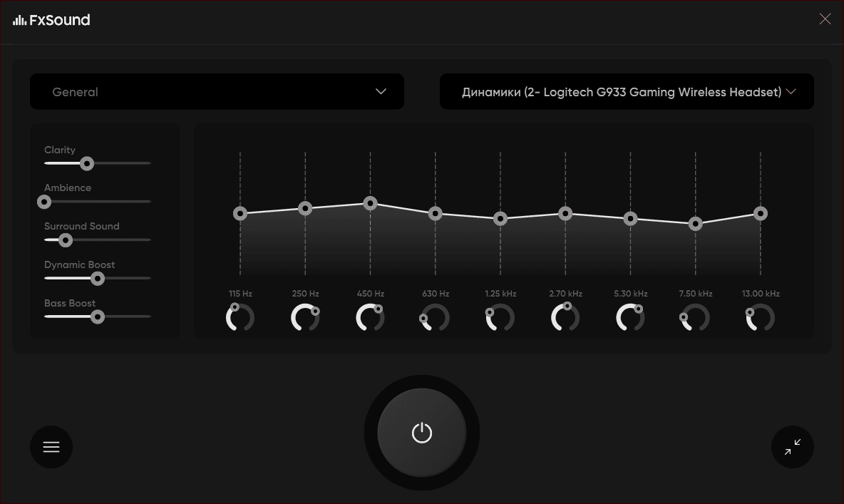This screenshot has width=844, height=504.
Task: Click the Bass Boost slider handle
Action: tap(98, 317)
